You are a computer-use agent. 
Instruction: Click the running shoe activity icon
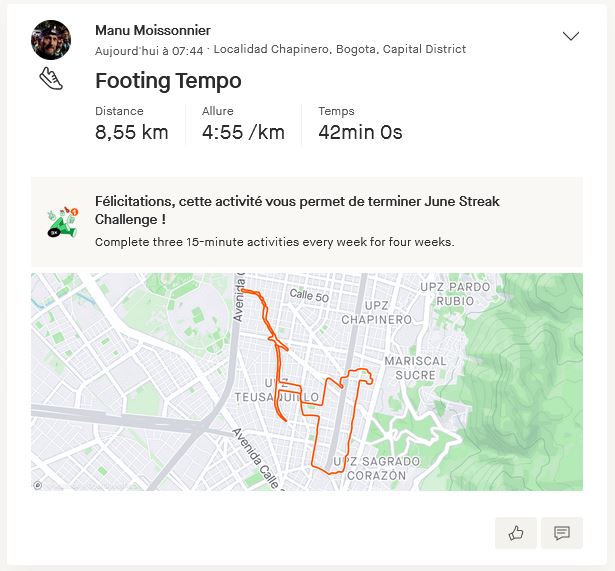pyautogui.click(x=51, y=79)
